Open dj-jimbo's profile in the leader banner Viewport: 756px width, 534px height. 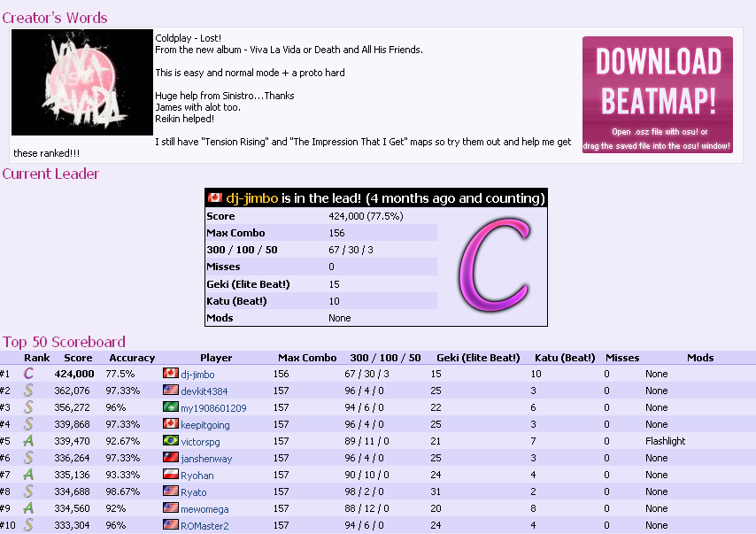click(251, 198)
